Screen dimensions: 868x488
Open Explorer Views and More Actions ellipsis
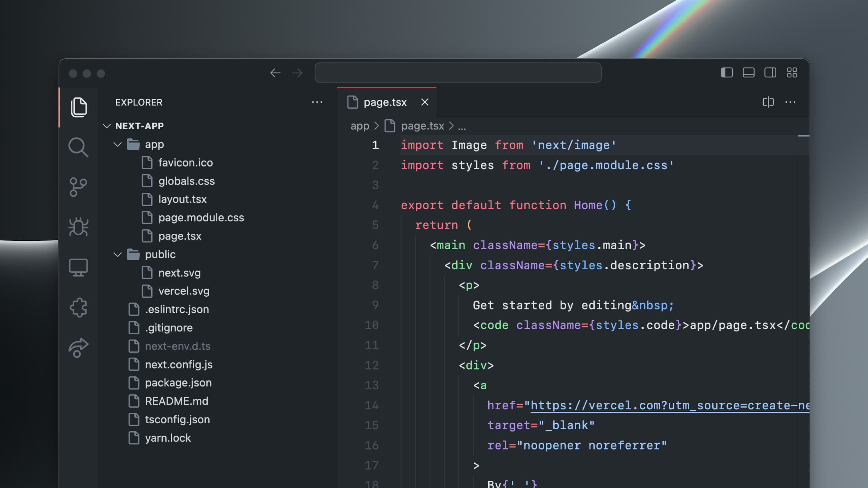(317, 102)
